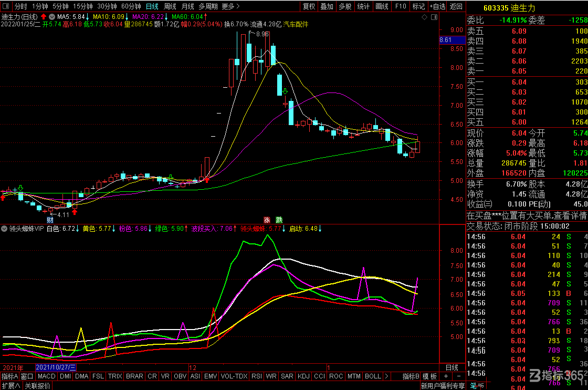Open the 指标B indicator menu
The width and height of the screenshot is (588, 390).
tap(411, 376)
